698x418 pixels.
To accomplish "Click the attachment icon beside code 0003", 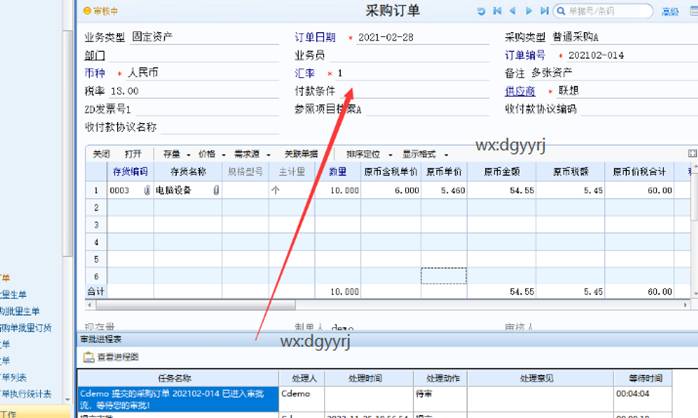I will pos(146,190).
